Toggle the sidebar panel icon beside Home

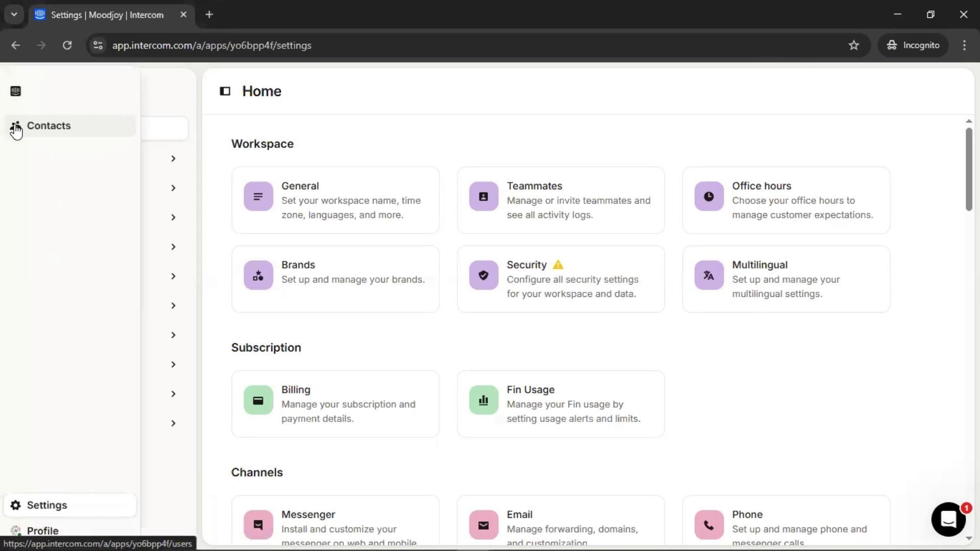tap(225, 91)
